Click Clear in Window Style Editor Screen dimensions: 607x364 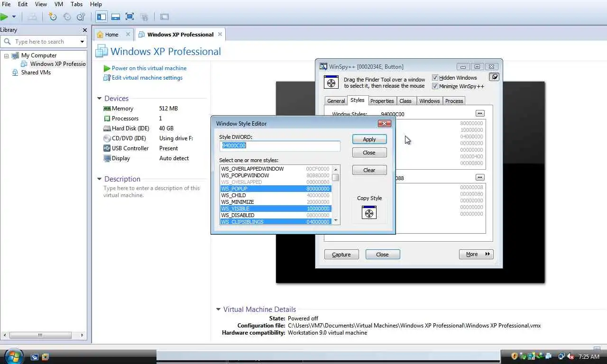click(369, 170)
